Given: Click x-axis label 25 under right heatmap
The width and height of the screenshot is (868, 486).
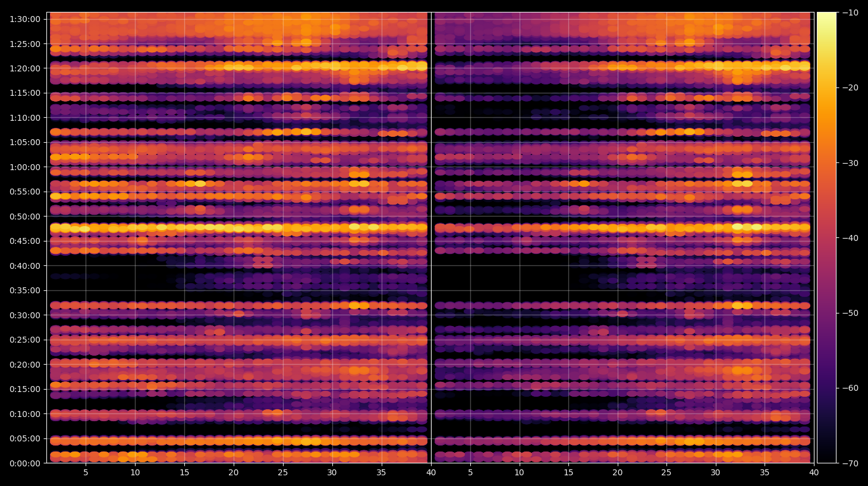Looking at the screenshot, I should pyautogui.click(x=666, y=473).
